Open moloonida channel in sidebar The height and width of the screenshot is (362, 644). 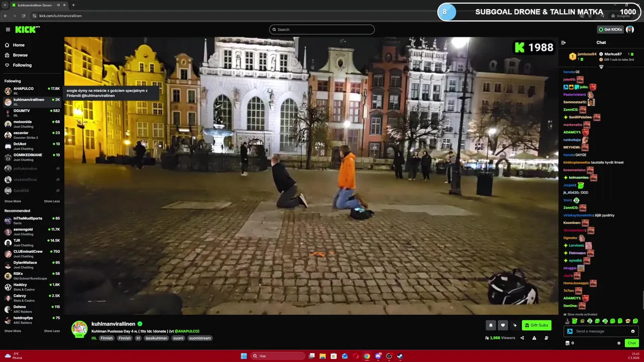click(32, 124)
